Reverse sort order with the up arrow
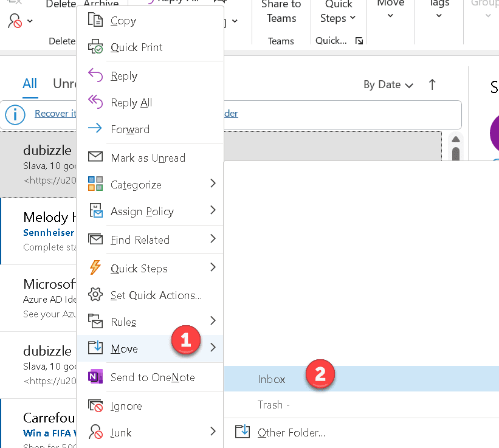Screen dimensions: 499x448 click(432, 84)
